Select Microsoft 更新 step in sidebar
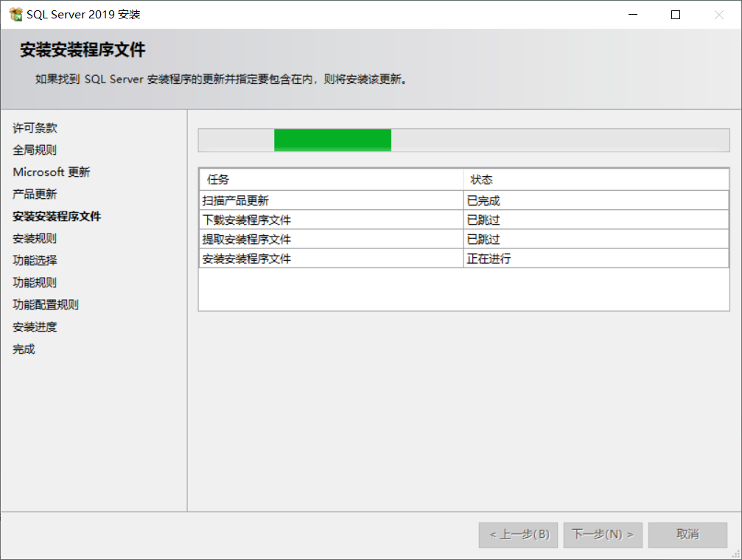The width and height of the screenshot is (742, 560). pyautogui.click(x=52, y=172)
